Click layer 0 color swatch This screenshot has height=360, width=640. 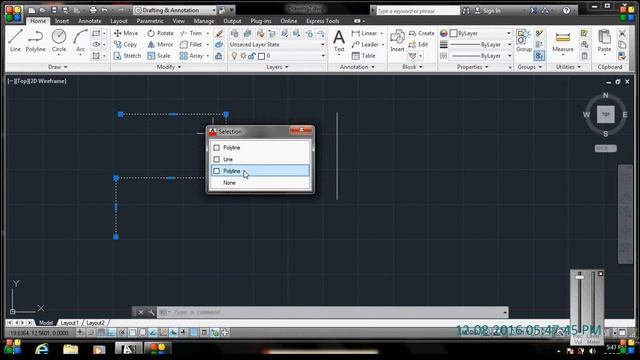click(262, 56)
